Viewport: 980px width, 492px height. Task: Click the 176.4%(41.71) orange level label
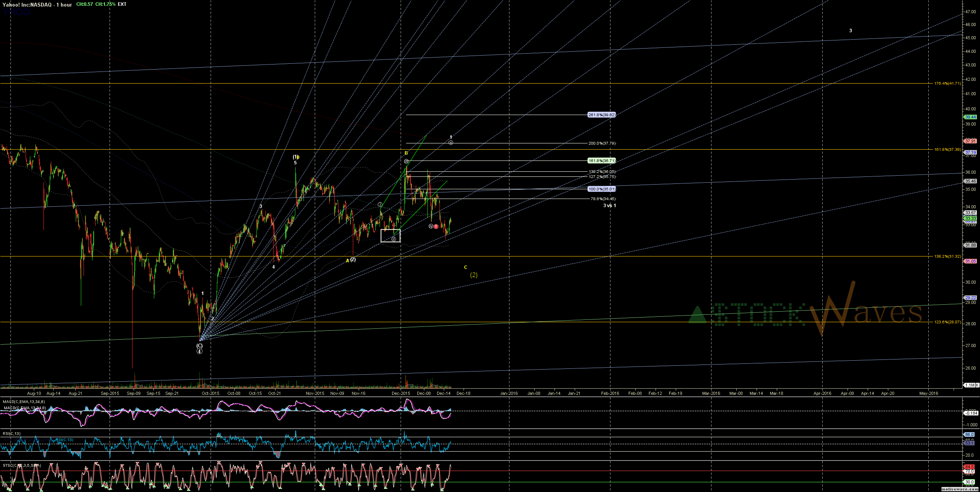coord(947,84)
